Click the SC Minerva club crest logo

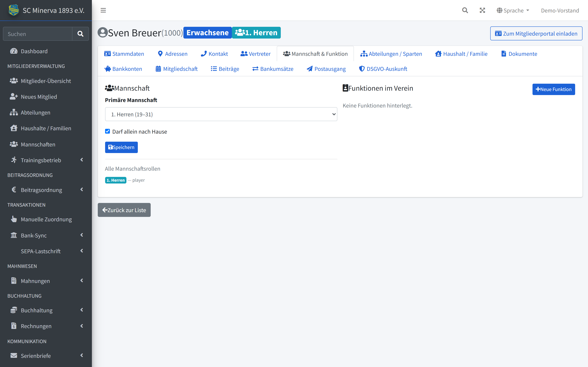[x=14, y=10]
